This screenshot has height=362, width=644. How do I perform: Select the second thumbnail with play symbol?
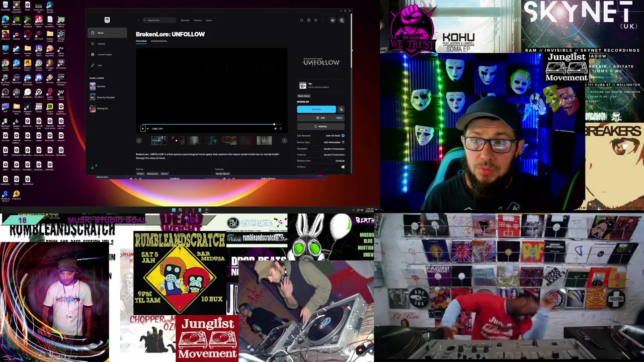[x=178, y=140]
